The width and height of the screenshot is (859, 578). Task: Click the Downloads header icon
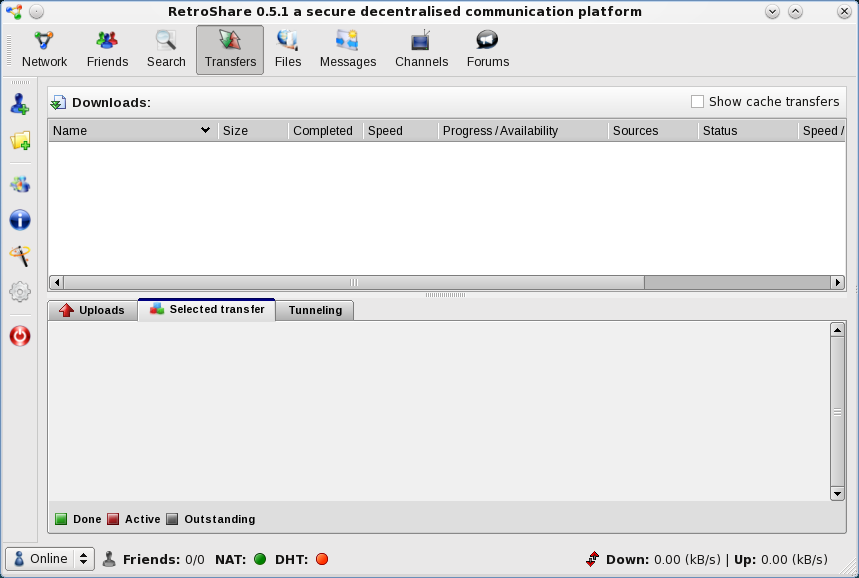(x=58, y=102)
